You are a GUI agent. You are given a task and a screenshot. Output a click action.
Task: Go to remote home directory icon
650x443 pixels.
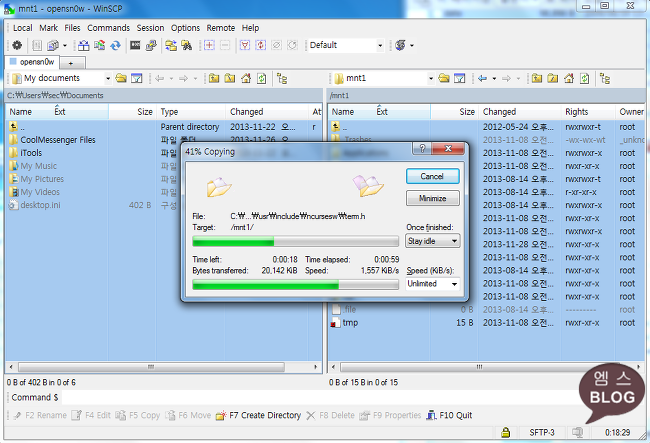pos(569,78)
